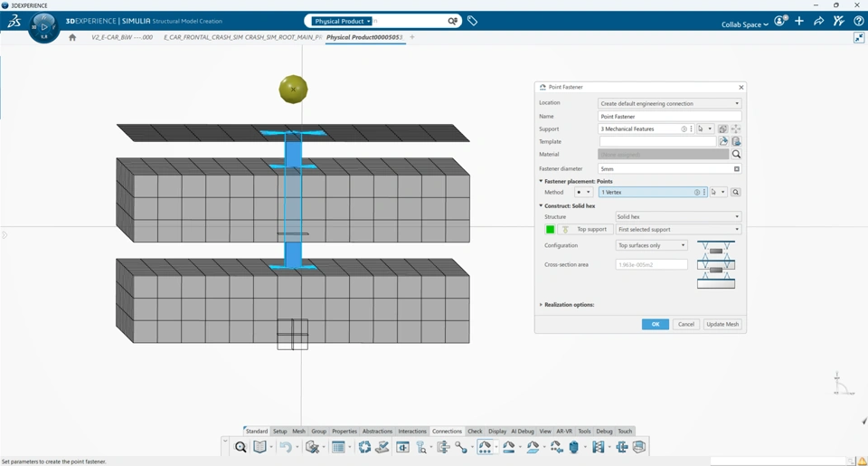The width and height of the screenshot is (868, 466).
Task: Click the Name input field
Action: tap(670, 117)
